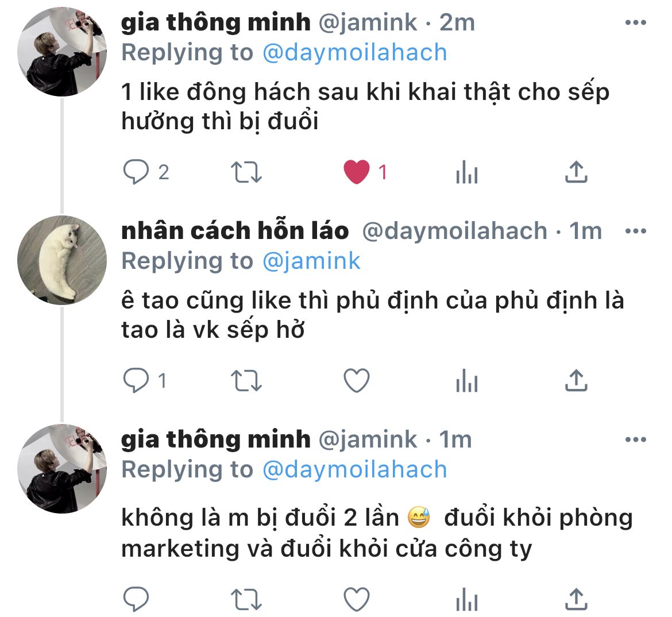Open the @jamink mention link in middle tweet

311,261
